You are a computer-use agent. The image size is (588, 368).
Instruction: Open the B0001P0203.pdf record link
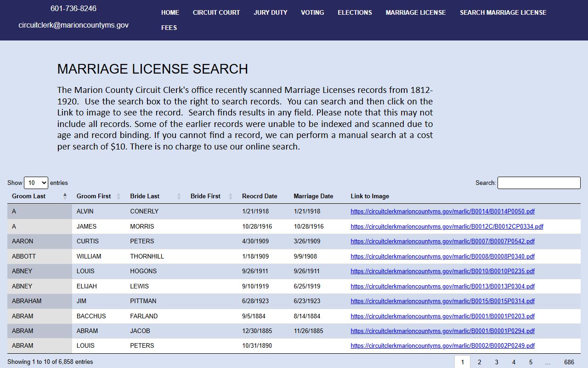pyautogui.click(x=442, y=316)
